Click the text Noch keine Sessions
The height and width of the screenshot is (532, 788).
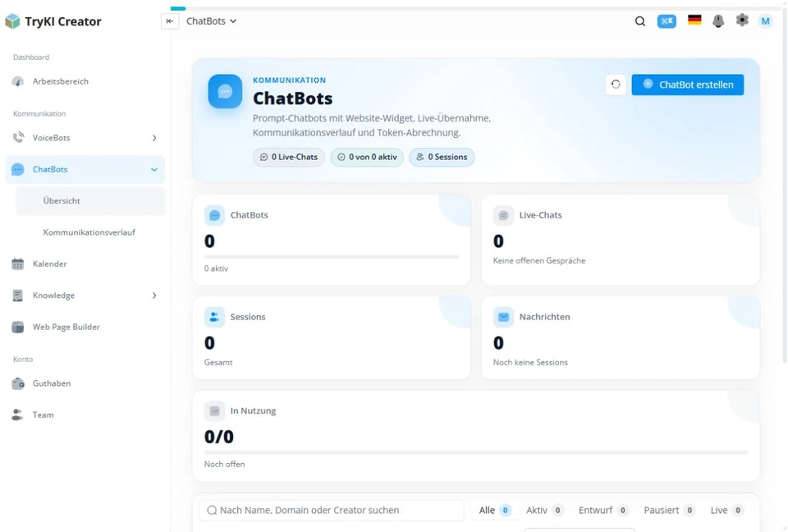click(x=530, y=362)
